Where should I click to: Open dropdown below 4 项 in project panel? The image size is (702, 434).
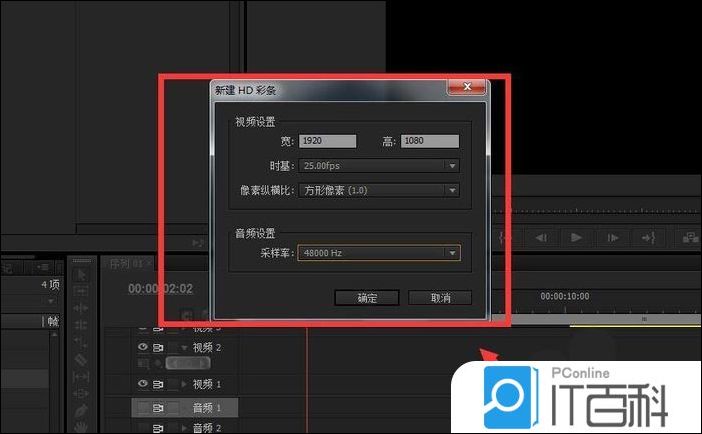(x=51, y=301)
